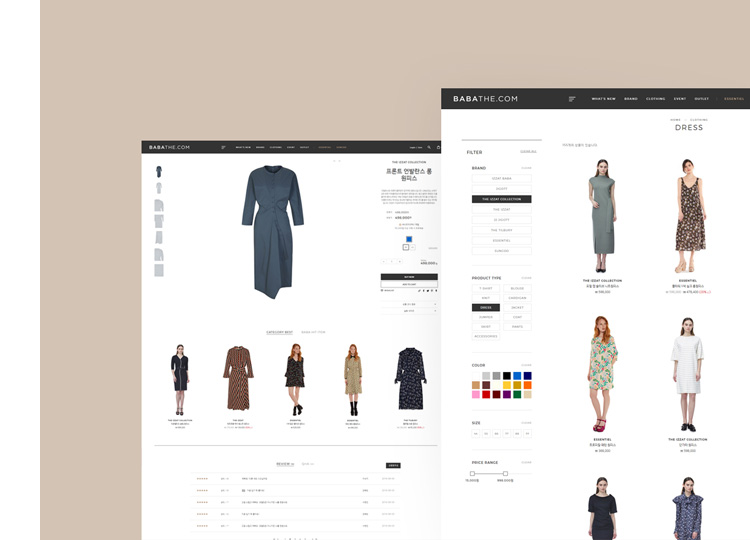Open WHAT'S NEW in listing page nav
Image resolution: width=750 pixels, height=540 pixels.
603,99
